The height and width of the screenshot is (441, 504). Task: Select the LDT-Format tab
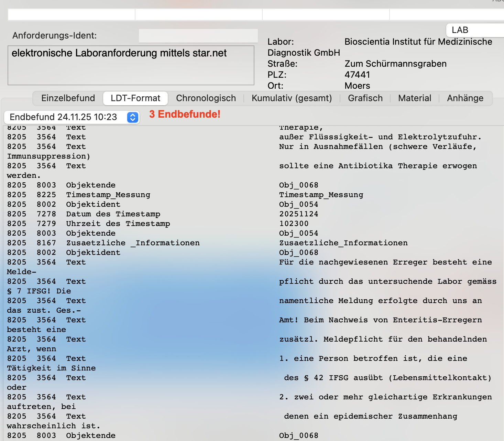[x=135, y=98]
